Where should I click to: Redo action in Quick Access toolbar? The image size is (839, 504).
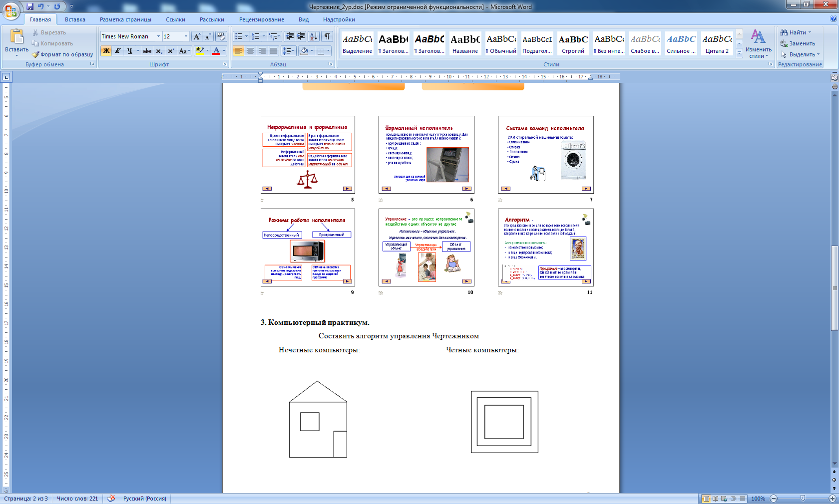point(57,6)
